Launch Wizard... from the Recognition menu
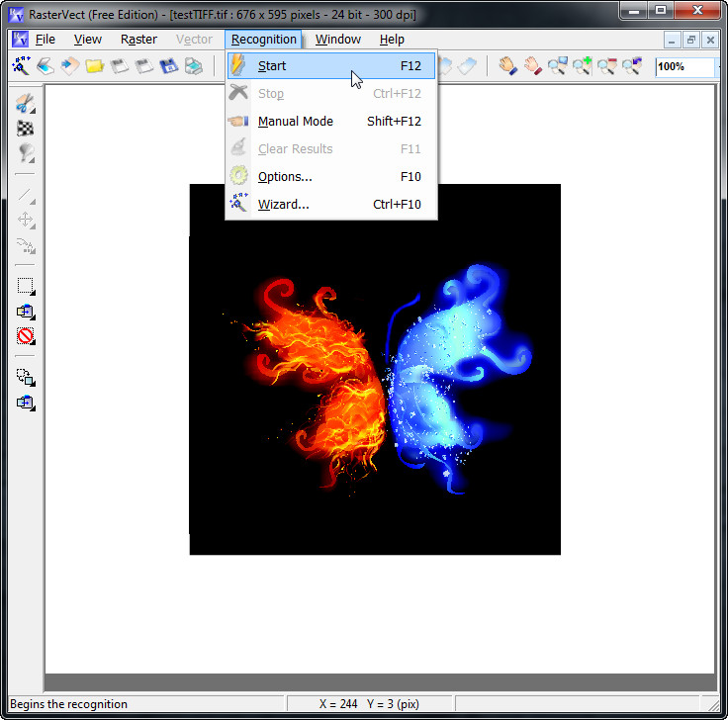The image size is (728, 720). click(x=331, y=204)
